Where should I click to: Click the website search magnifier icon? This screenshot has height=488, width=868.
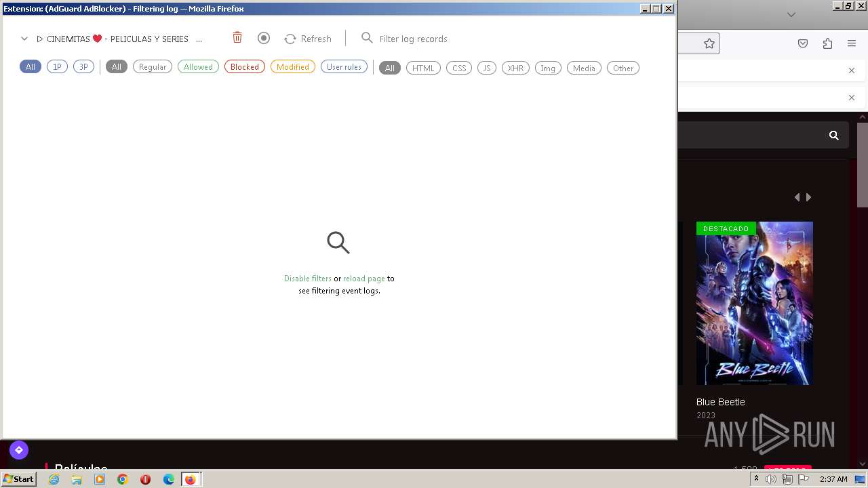(x=834, y=136)
